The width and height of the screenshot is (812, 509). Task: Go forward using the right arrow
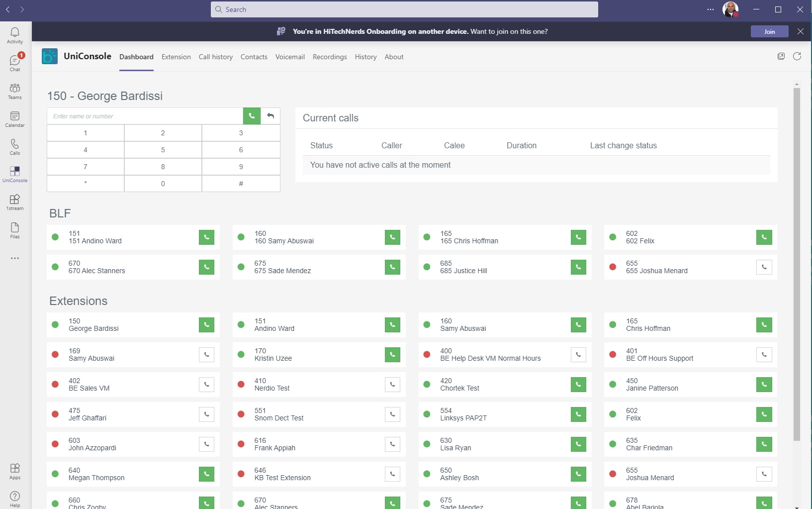coord(22,9)
